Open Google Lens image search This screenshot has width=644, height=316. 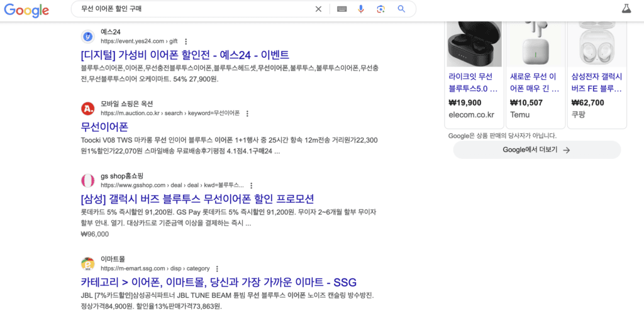(x=380, y=9)
